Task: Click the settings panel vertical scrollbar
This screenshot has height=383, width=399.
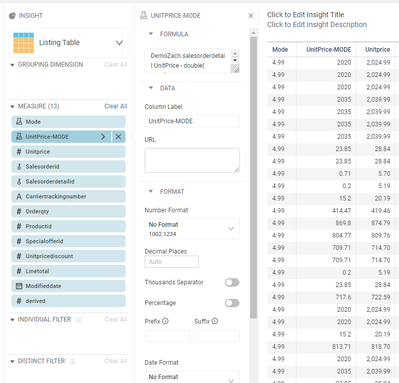Action: tap(253, 177)
